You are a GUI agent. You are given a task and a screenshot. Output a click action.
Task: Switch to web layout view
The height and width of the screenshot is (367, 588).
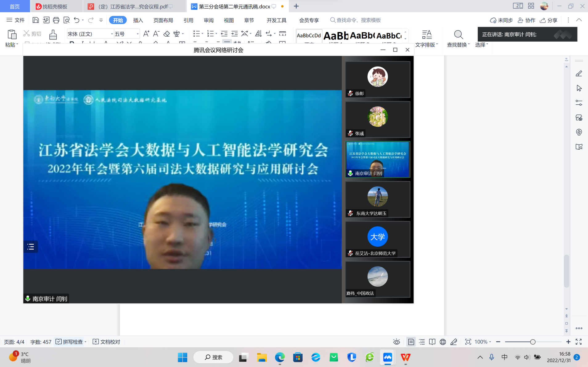443,342
